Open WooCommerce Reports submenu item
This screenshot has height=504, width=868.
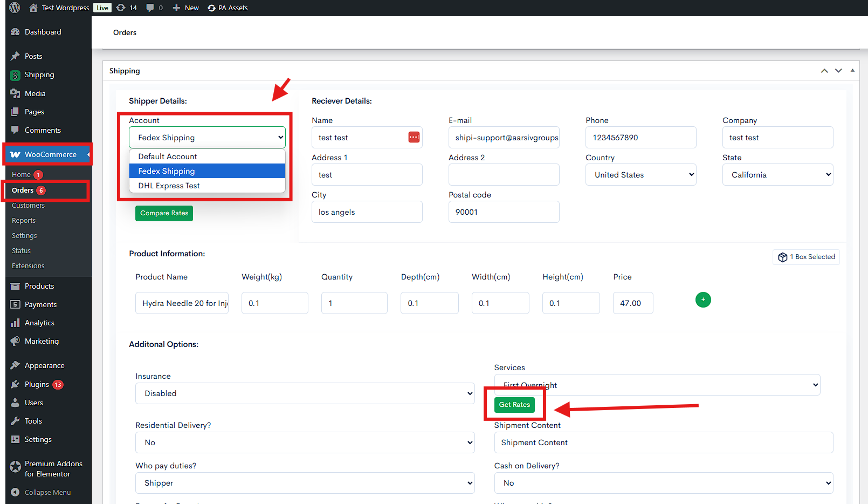[24, 220]
